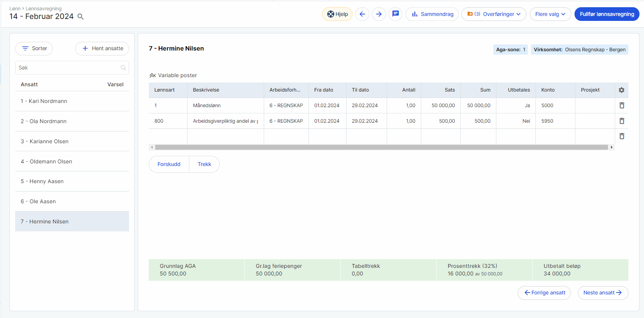Collapse the Variable poster section
Viewport: 644px width, 318px height.
point(153,75)
